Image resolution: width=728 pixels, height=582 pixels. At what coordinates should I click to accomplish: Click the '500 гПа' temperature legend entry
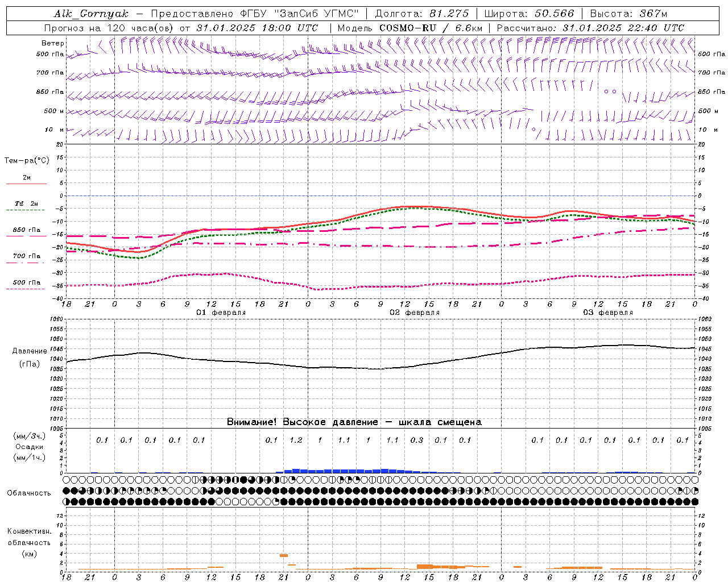tap(27, 282)
